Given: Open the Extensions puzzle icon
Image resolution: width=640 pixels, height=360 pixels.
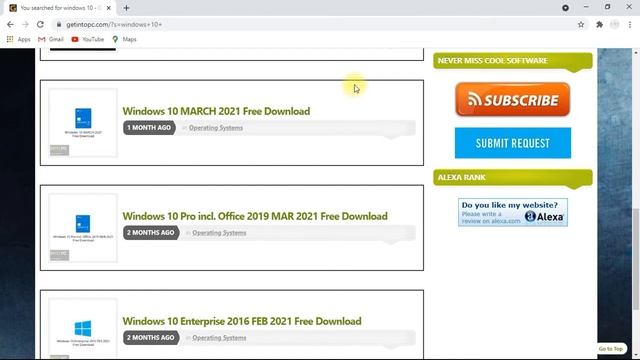Looking at the screenshot, I should point(599,24).
